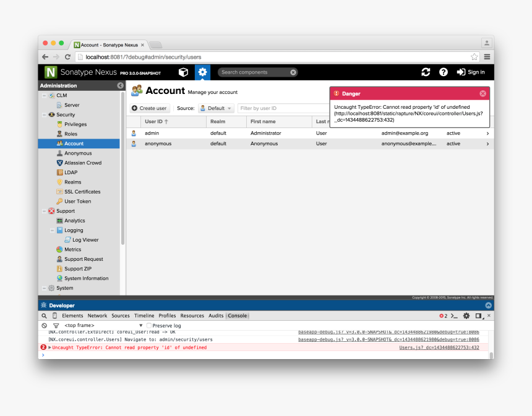Screen dimensions: 532x416
Task: Open the admin user row
Action: point(310,134)
